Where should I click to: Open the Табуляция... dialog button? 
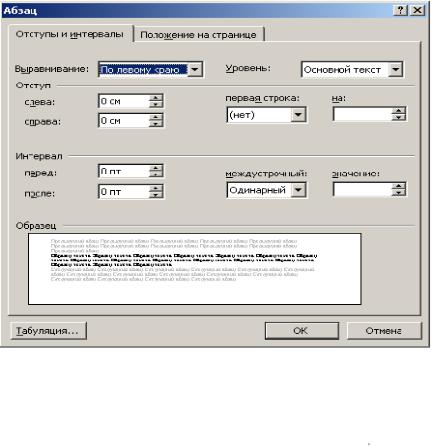49,331
